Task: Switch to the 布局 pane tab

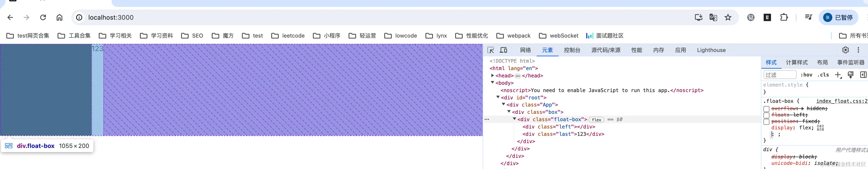Action: tap(822, 62)
